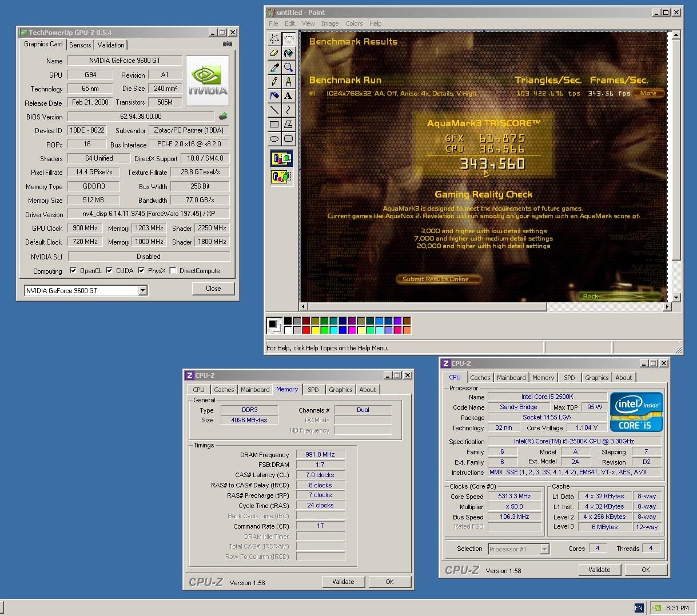Select the Line tool in Paint

(x=274, y=110)
